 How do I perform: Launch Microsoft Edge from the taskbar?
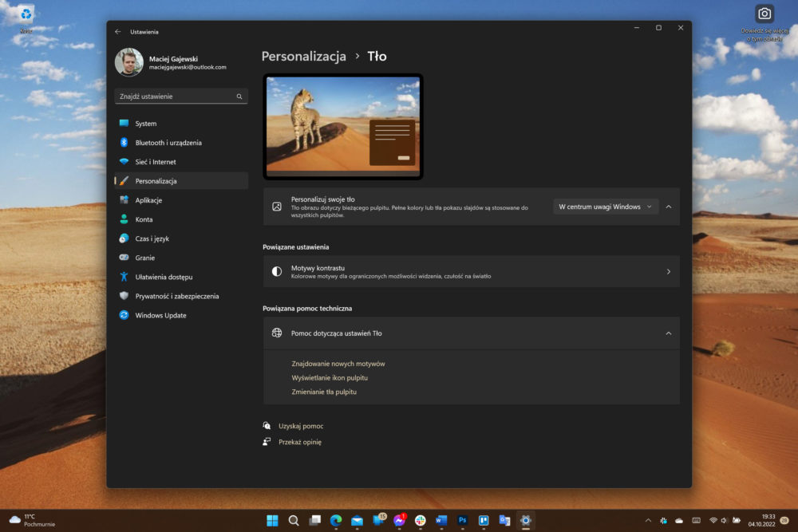click(336, 520)
